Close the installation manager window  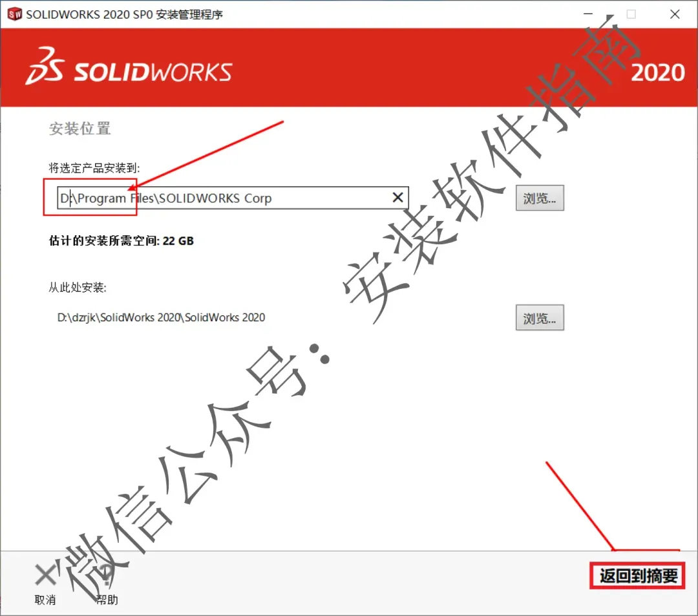[x=675, y=14]
